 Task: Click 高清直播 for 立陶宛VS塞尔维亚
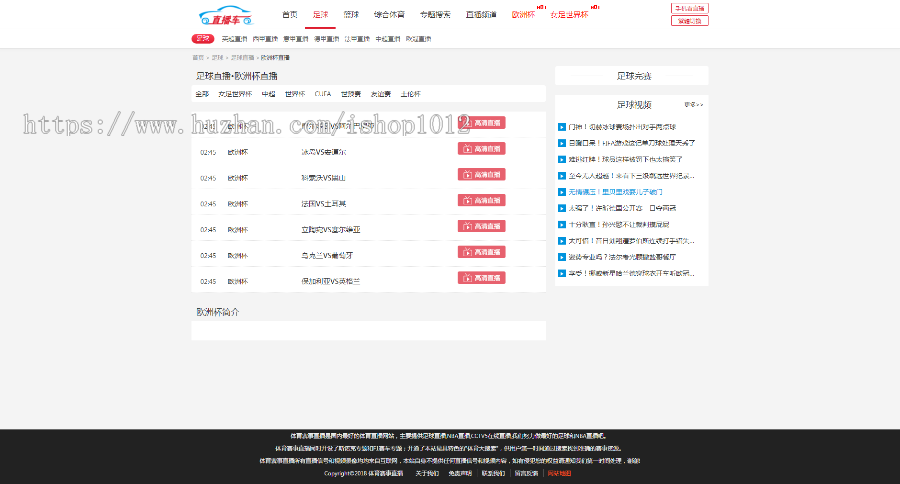click(482, 226)
